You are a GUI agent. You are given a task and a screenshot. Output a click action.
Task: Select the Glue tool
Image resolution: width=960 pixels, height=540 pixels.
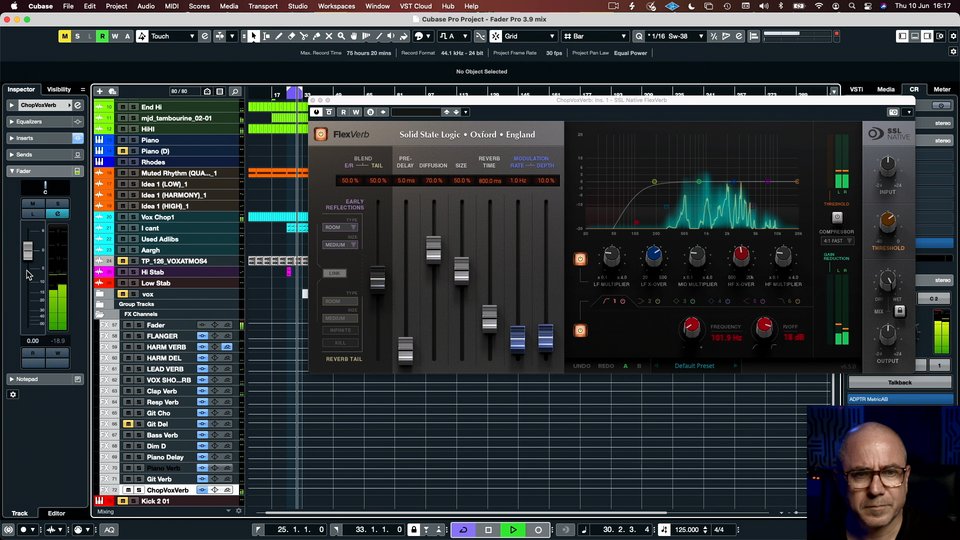pos(316,36)
